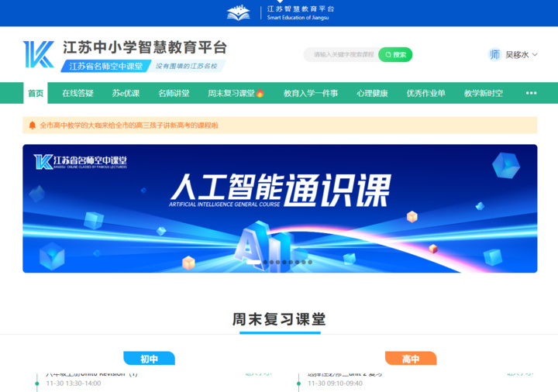This screenshot has height=392, width=558.
Task: Click the 江苏省名师空中课堂 logo in banner
Action: pos(81,162)
